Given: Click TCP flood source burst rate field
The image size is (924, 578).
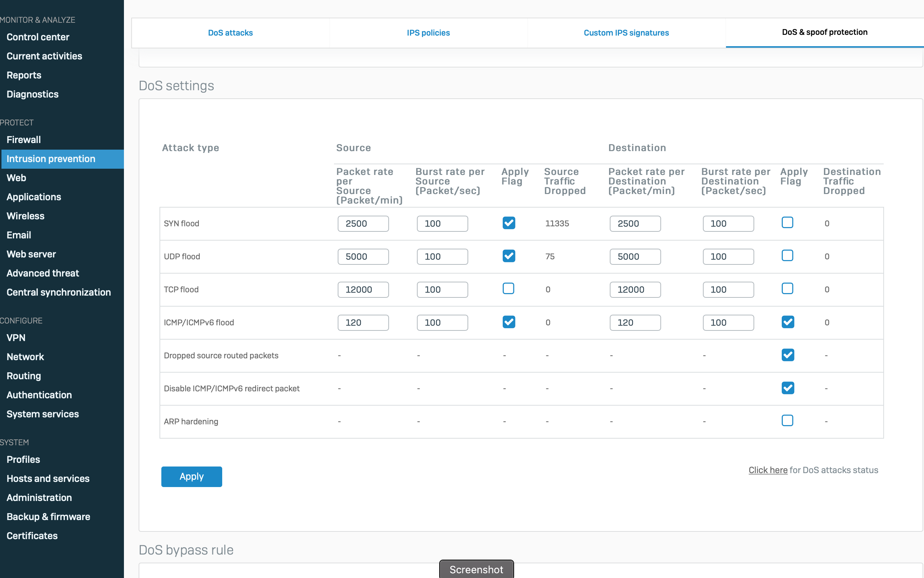Looking at the screenshot, I should point(442,289).
